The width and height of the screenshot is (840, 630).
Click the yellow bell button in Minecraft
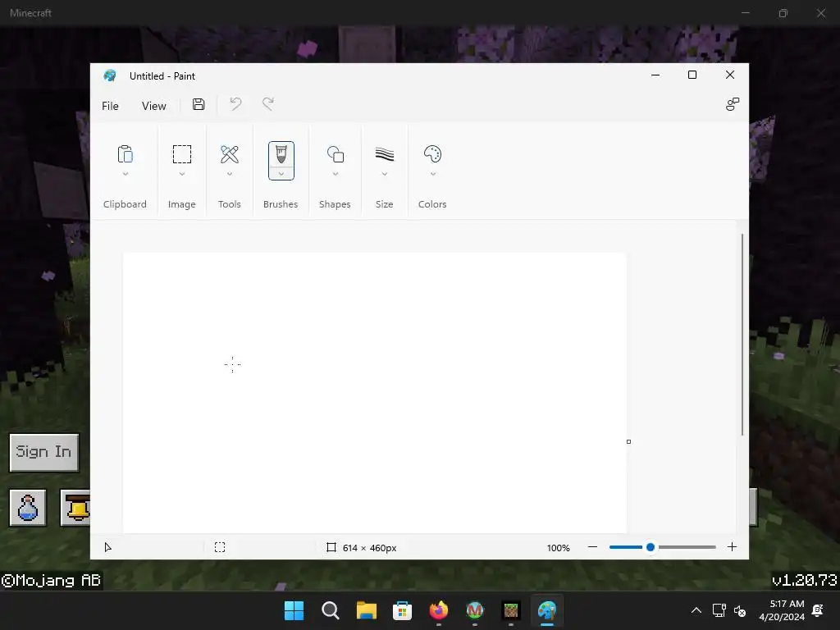click(75, 507)
